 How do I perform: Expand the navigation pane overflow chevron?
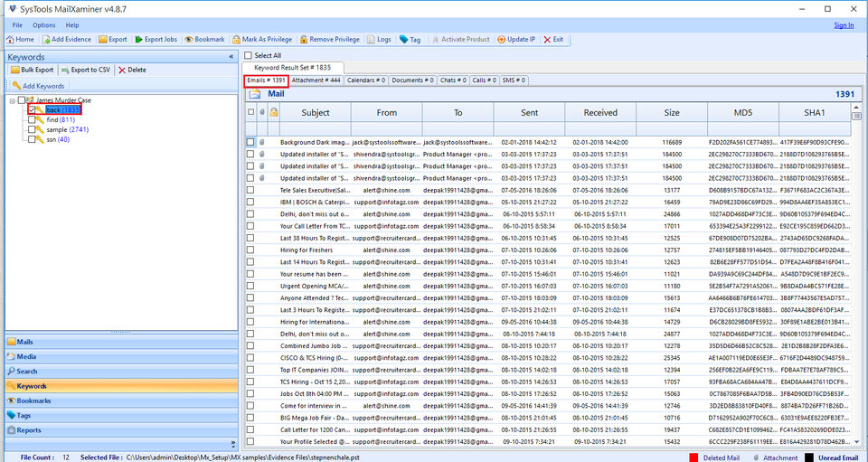click(232, 443)
